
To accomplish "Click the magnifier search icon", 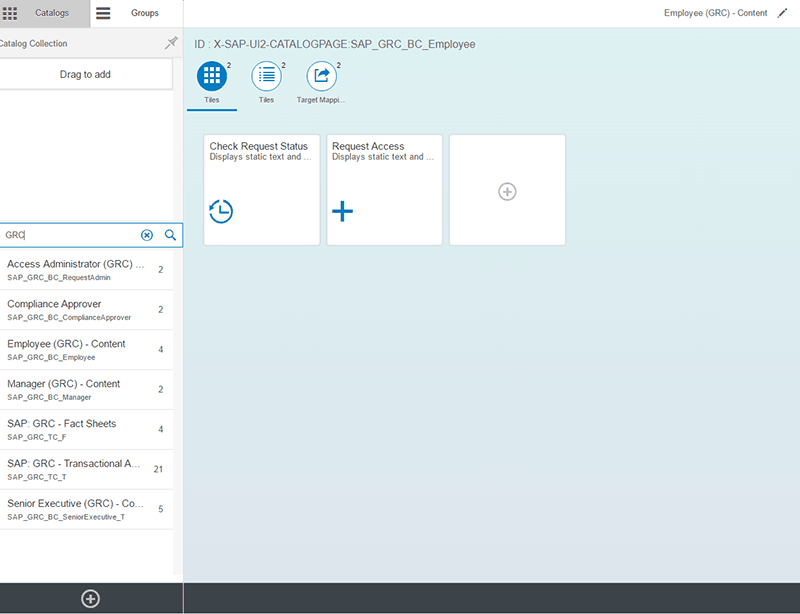I will (x=170, y=235).
